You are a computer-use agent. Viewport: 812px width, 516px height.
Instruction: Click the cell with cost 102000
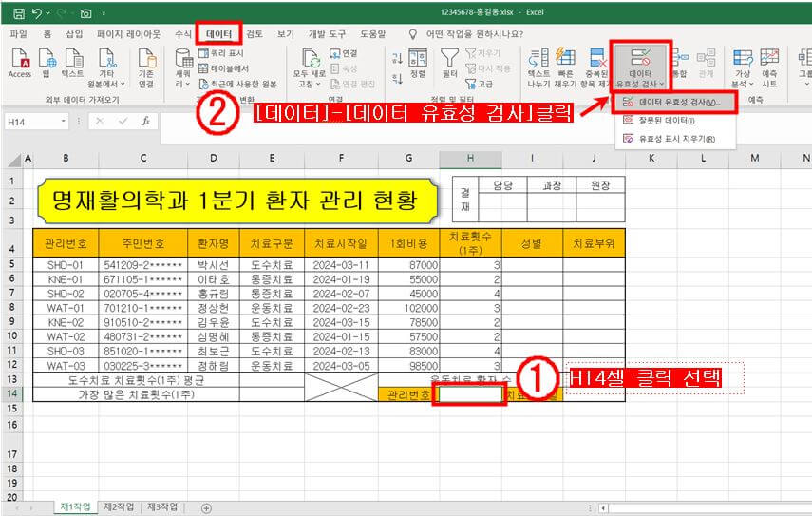(408, 308)
